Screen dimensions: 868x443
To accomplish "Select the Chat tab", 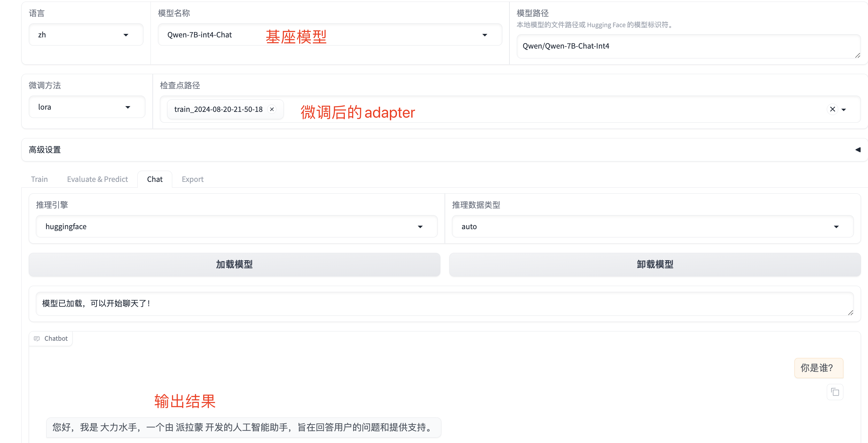I will (x=155, y=179).
